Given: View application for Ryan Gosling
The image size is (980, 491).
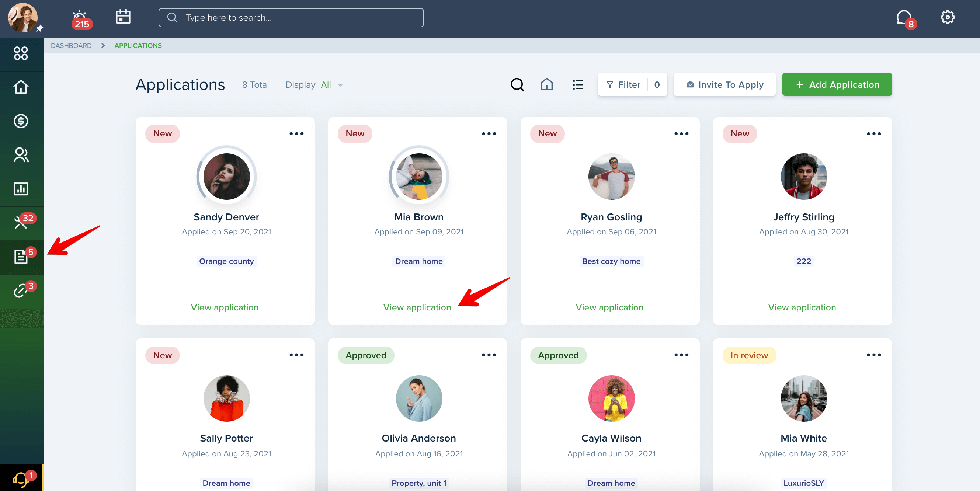Looking at the screenshot, I should [610, 307].
